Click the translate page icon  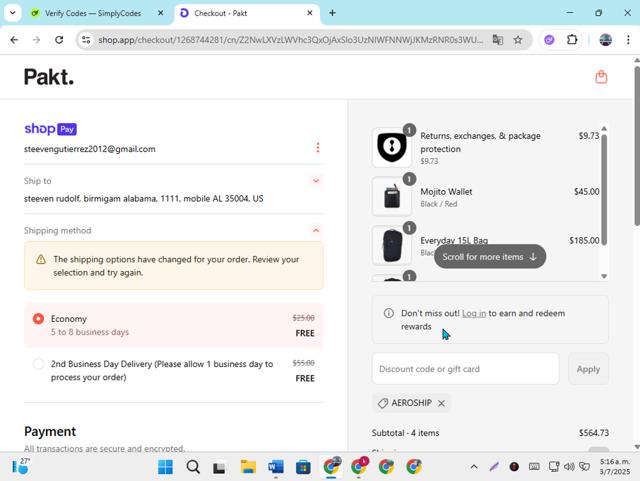click(x=498, y=40)
